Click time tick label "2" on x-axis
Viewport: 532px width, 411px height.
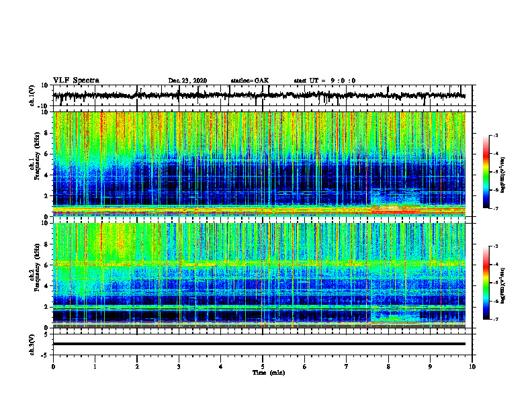[137, 367]
